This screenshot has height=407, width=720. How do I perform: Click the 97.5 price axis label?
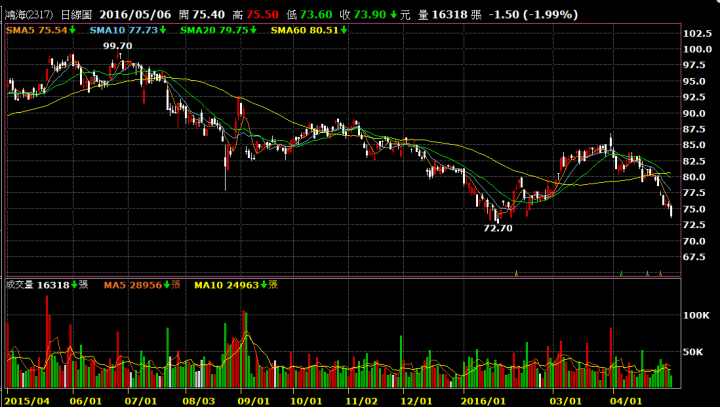coord(695,65)
